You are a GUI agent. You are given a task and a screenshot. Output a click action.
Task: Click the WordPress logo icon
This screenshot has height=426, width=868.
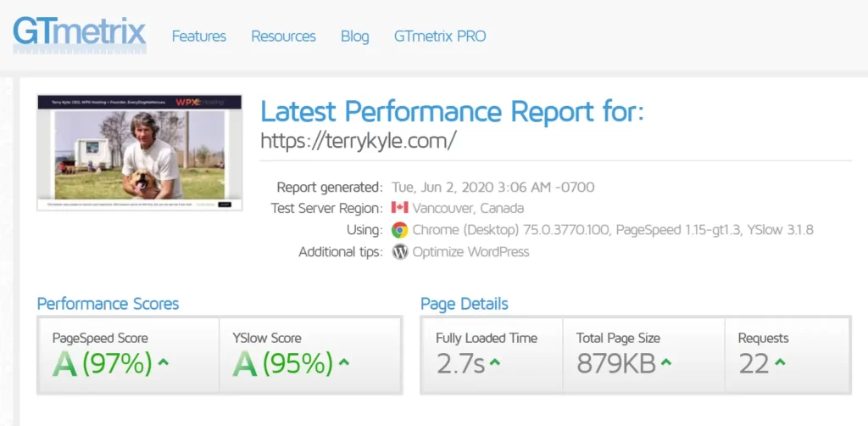399,252
